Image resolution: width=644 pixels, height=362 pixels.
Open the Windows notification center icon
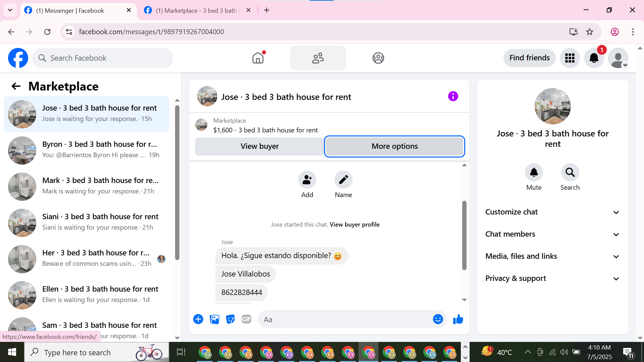pyautogui.click(x=628, y=352)
